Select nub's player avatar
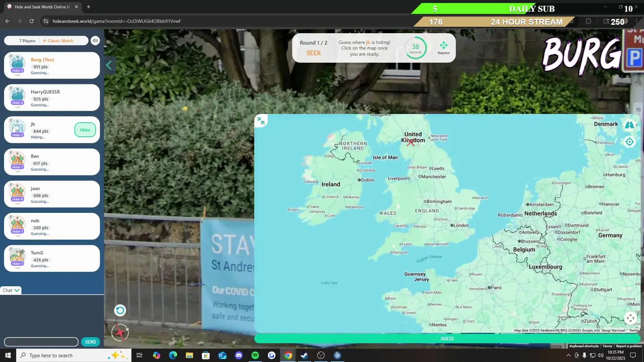Viewport: 644px width, 362px height. pyautogui.click(x=18, y=226)
